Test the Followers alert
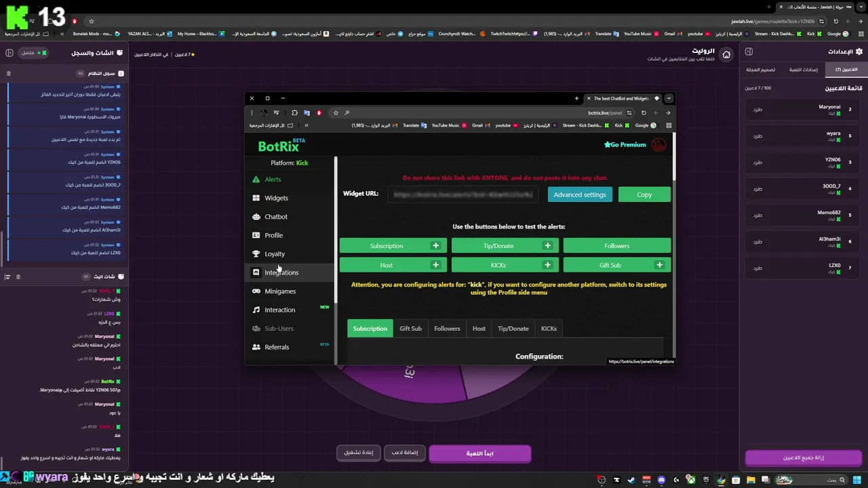Image resolution: width=868 pixels, height=488 pixels. pyautogui.click(x=617, y=246)
